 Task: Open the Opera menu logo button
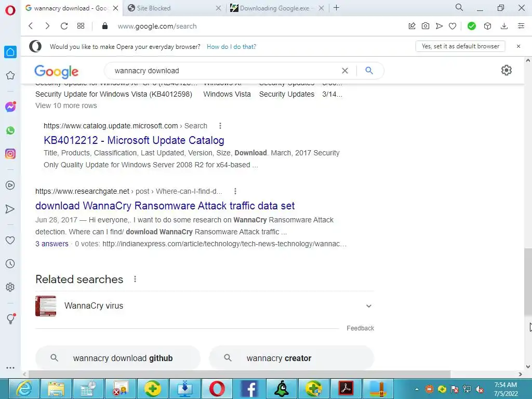pos(10,10)
